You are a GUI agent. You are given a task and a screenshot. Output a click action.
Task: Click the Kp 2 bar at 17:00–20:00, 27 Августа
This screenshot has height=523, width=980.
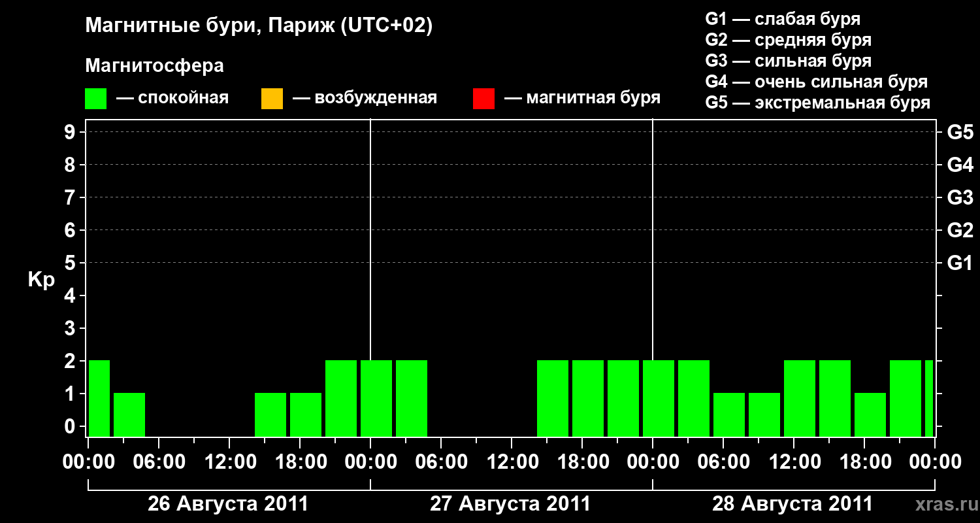pyautogui.click(x=588, y=398)
